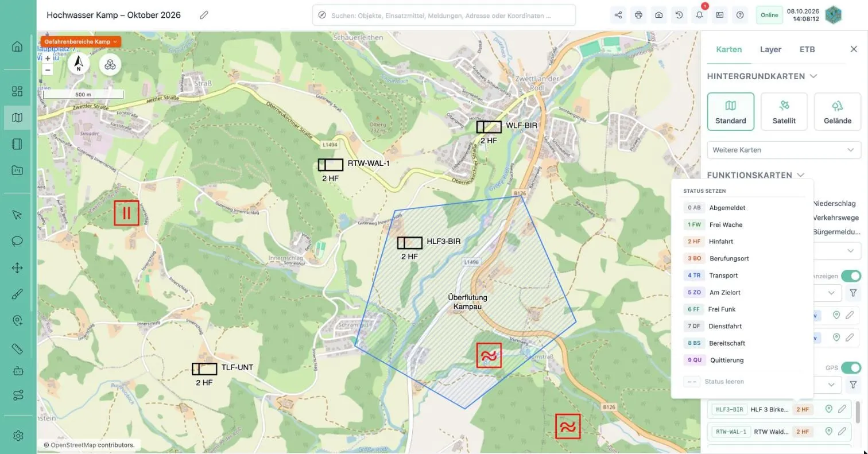Click the search field in top bar
Image resolution: width=868 pixels, height=454 pixels.
point(444,15)
